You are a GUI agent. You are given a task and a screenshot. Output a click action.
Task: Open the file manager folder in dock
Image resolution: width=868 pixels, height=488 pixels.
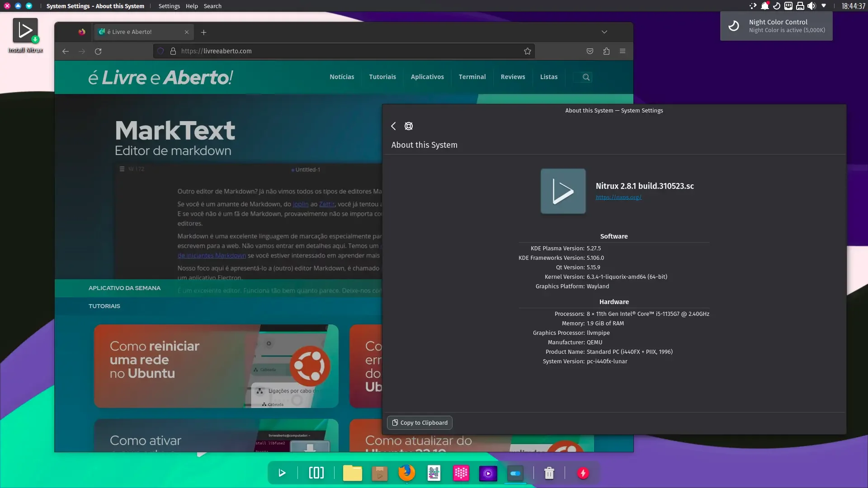(x=352, y=473)
